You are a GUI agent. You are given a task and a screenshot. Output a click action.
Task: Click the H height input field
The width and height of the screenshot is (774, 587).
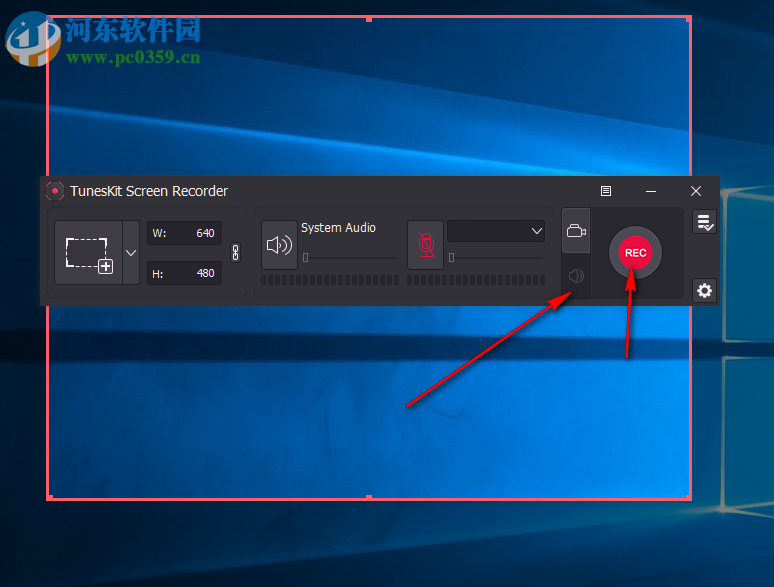(x=184, y=273)
